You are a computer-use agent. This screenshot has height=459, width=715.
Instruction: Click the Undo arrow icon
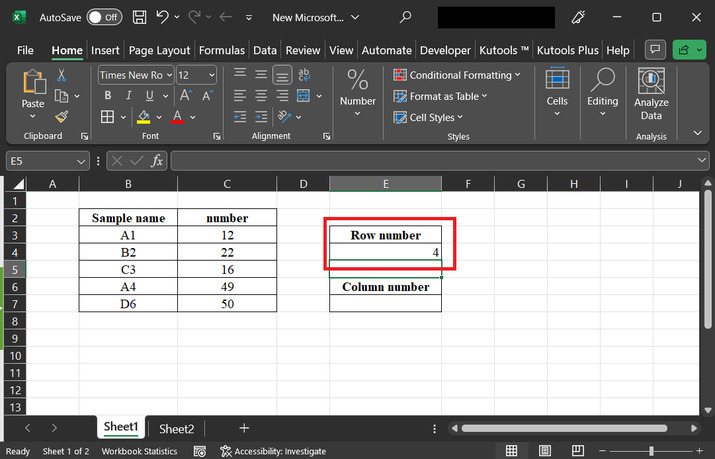coord(162,17)
